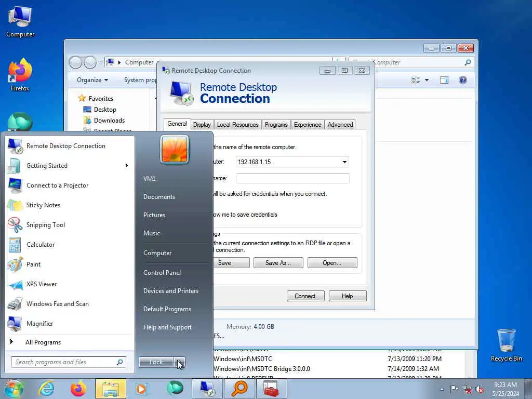The height and width of the screenshot is (399, 532).
Task: Click the user account picture in Start menu
Action: tap(175, 149)
